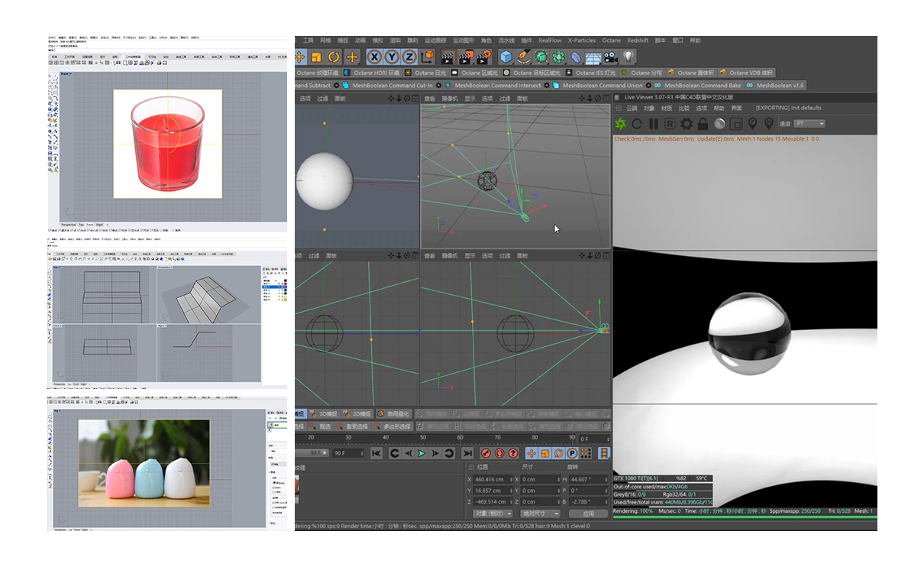Click 应用 apply button
This screenshot has width=924, height=567.
[588, 514]
